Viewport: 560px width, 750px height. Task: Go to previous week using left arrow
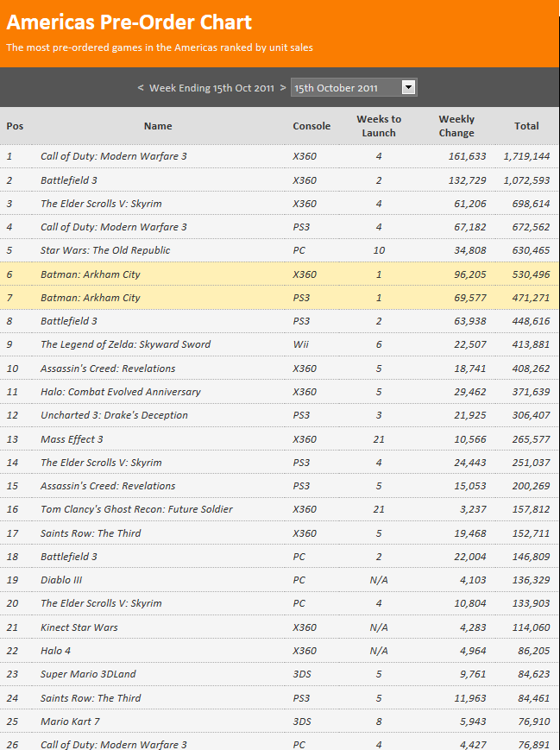pyautogui.click(x=141, y=88)
